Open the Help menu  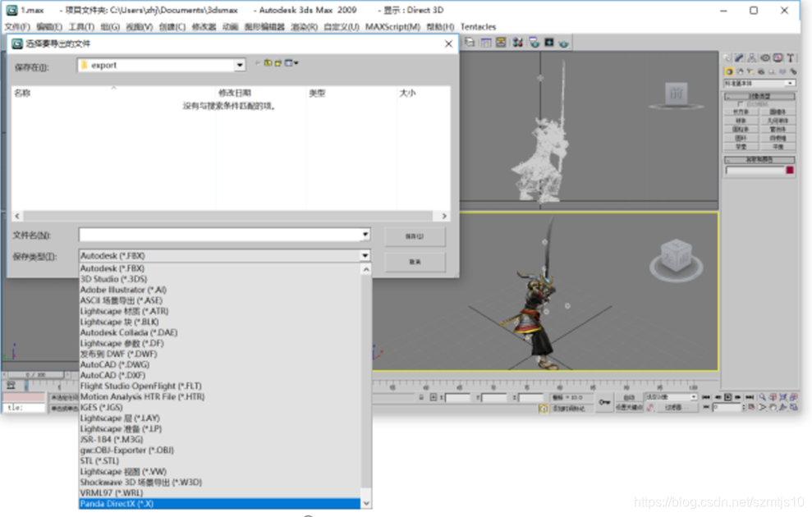pos(440,27)
